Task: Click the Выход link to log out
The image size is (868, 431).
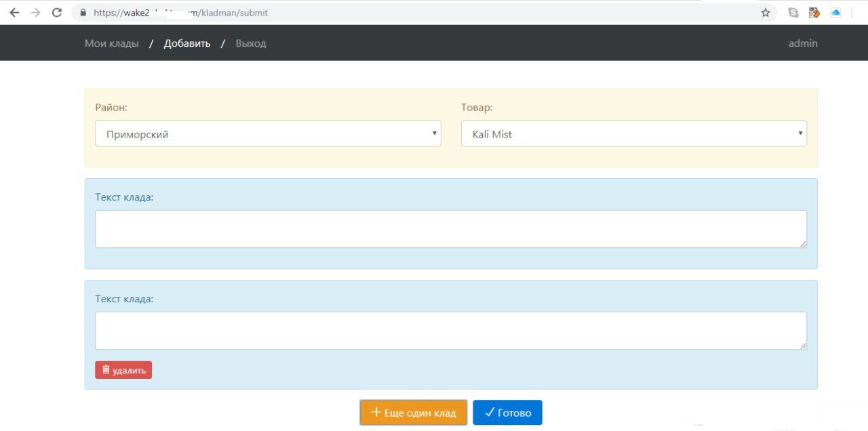Action: 251,43
